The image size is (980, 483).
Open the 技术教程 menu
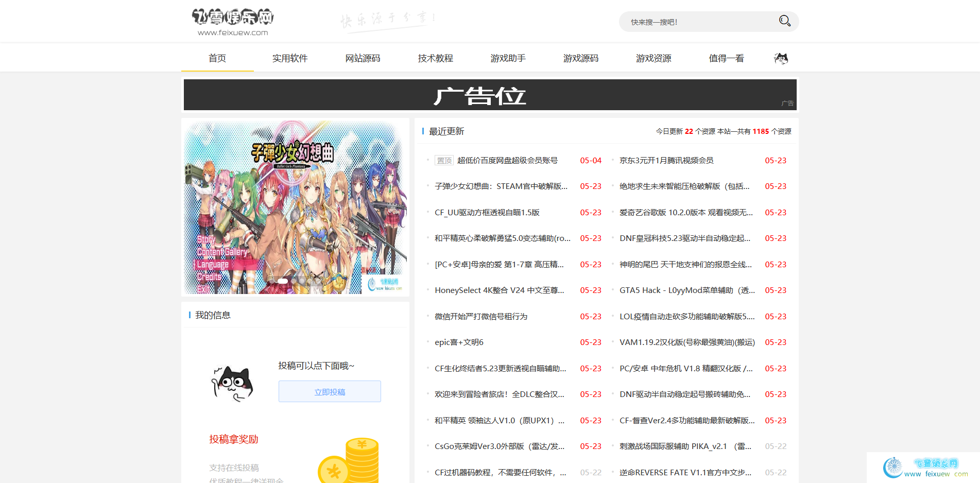click(x=435, y=58)
